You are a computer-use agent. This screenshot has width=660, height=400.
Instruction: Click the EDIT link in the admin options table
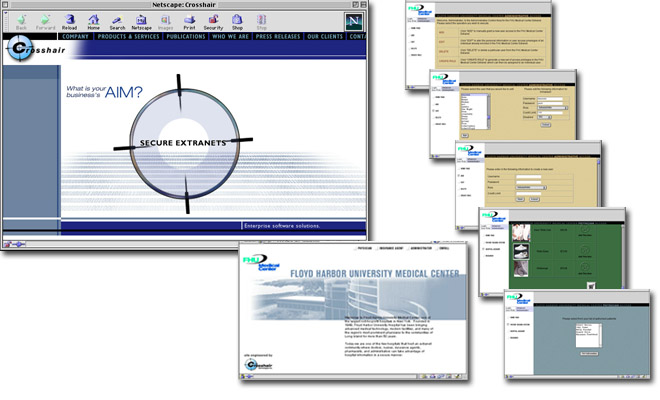442,42
